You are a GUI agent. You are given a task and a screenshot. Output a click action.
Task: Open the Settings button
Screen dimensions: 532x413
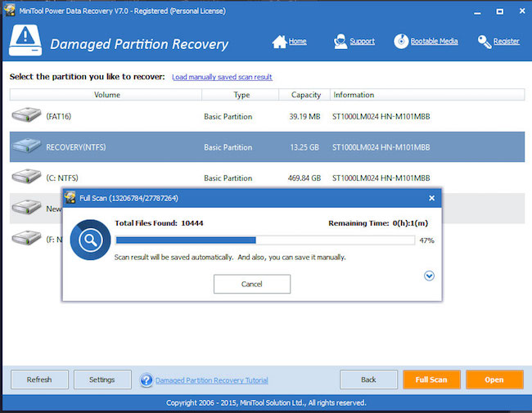102,379
